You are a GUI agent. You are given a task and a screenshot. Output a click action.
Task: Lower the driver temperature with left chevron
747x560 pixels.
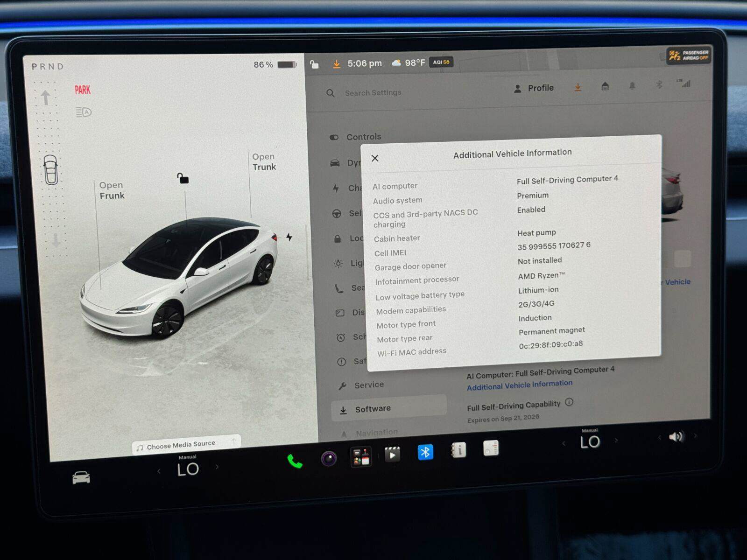click(159, 471)
